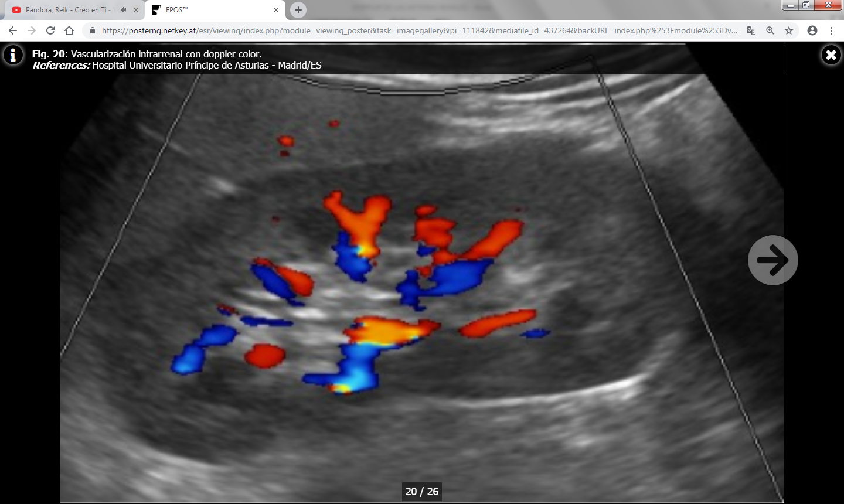Click the 20 / 26 image counter
Image resolution: width=844 pixels, height=504 pixels.
[422, 492]
